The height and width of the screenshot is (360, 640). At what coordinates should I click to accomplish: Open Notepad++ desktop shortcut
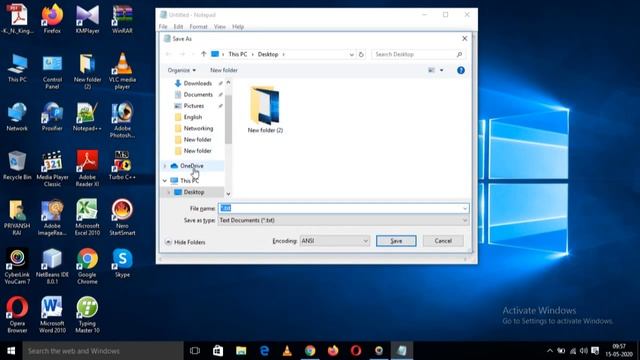click(x=87, y=117)
